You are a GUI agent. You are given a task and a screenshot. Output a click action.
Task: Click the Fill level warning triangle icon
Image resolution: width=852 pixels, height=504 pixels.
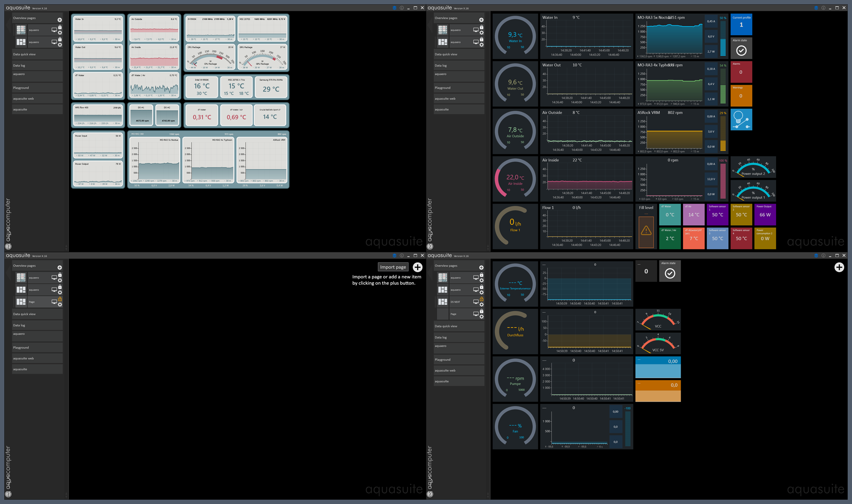point(646,231)
